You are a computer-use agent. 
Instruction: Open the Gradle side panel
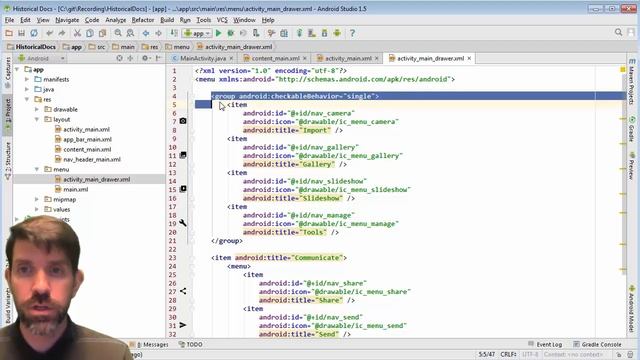point(632,129)
